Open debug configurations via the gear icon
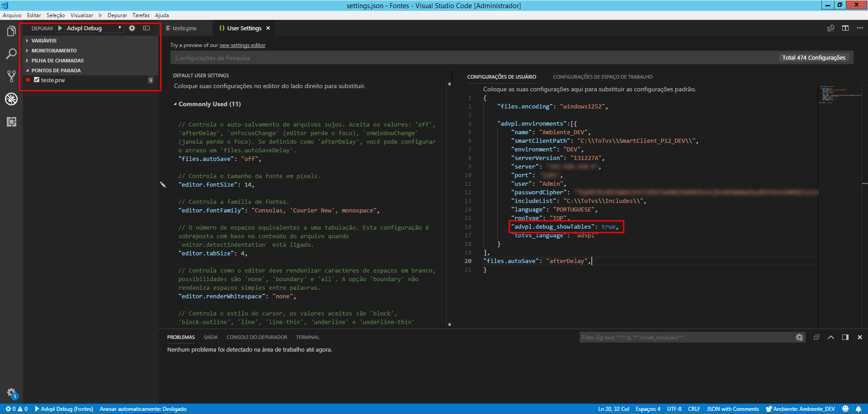The image size is (868, 414). pyautogui.click(x=132, y=28)
